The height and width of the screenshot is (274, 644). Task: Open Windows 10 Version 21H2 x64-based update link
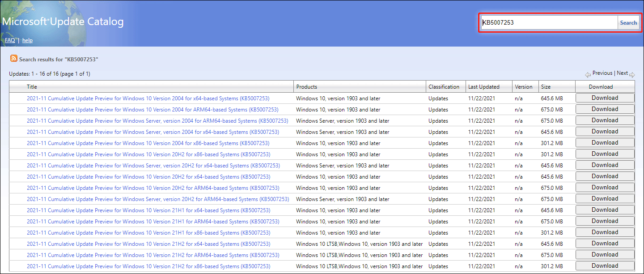click(x=148, y=244)
